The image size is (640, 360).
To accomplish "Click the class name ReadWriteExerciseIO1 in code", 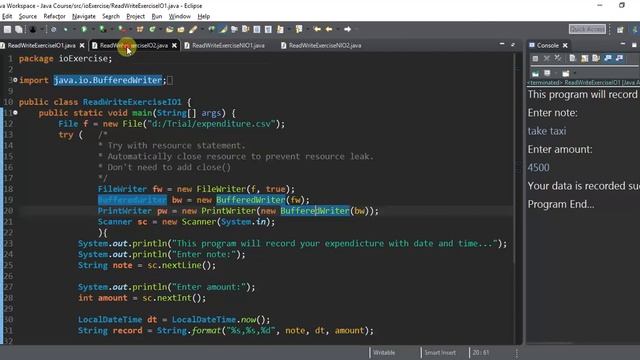I will coord(132,102).
